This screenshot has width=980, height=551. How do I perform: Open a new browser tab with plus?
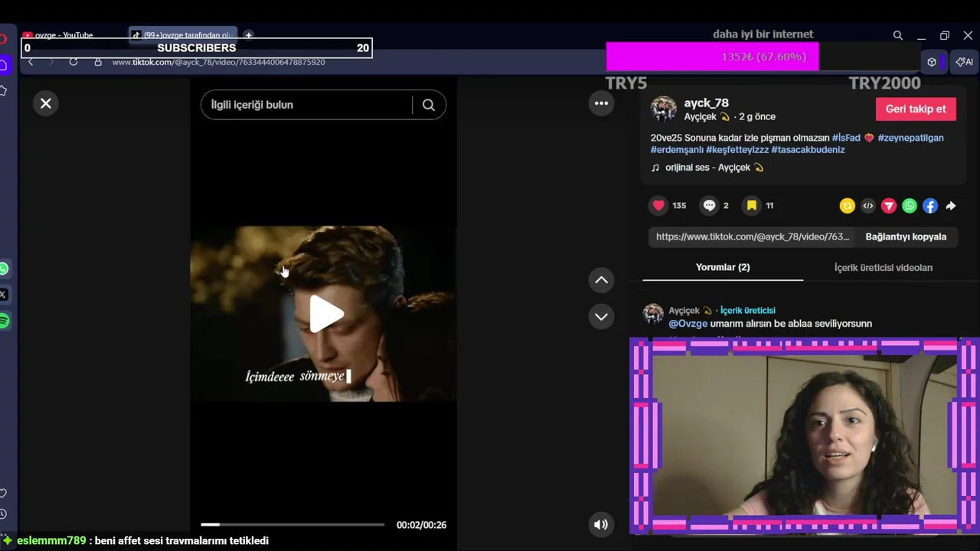point(248,35)
